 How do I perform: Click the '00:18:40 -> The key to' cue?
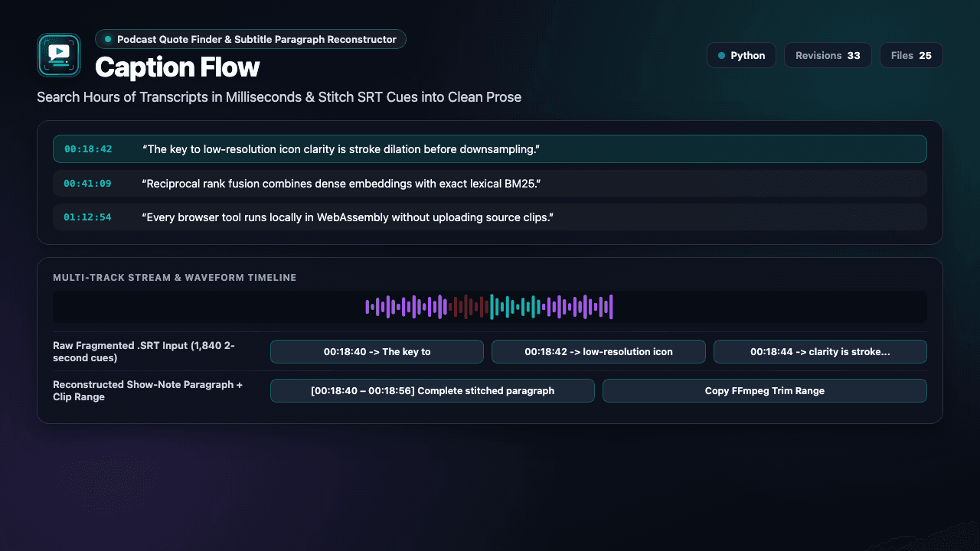(377, 351)
